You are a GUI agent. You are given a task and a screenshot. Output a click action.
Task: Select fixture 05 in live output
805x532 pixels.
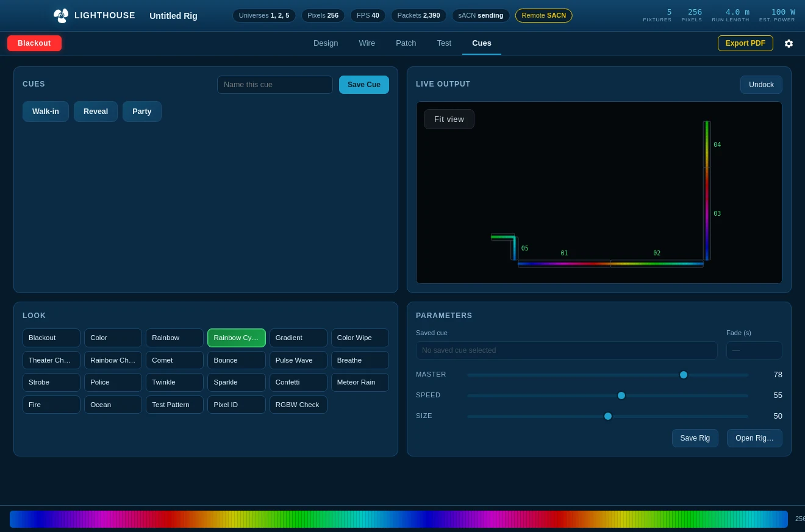[515, 248]
